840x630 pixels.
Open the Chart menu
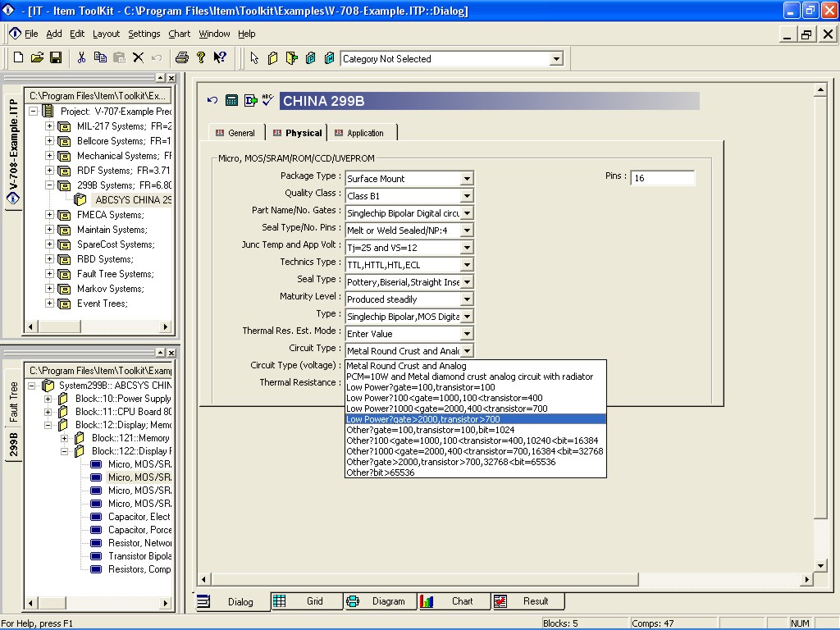[x=180, y=34]
